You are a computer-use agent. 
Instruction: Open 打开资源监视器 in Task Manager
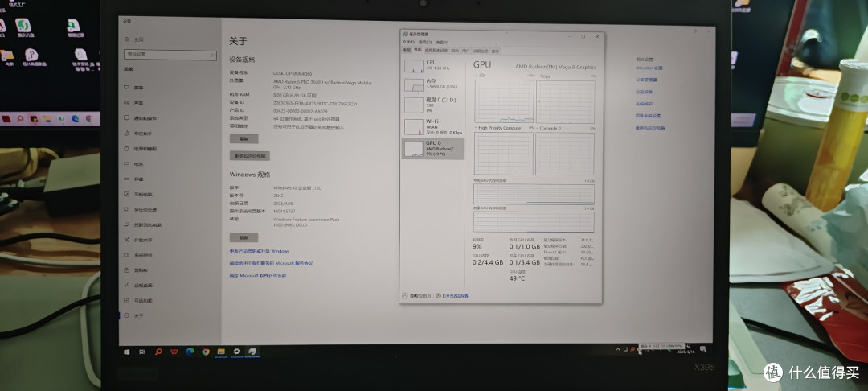coord(452,296)
